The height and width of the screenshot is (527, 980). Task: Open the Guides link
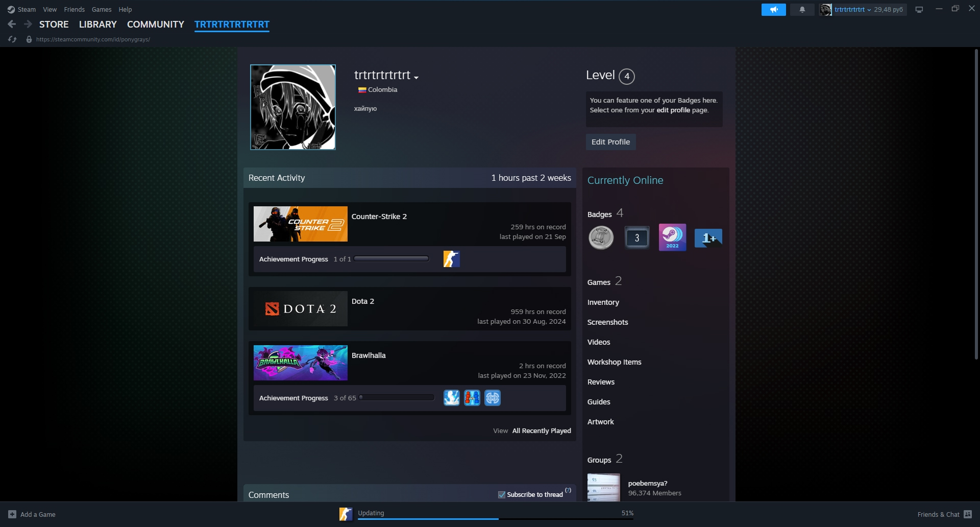[599, 402]
